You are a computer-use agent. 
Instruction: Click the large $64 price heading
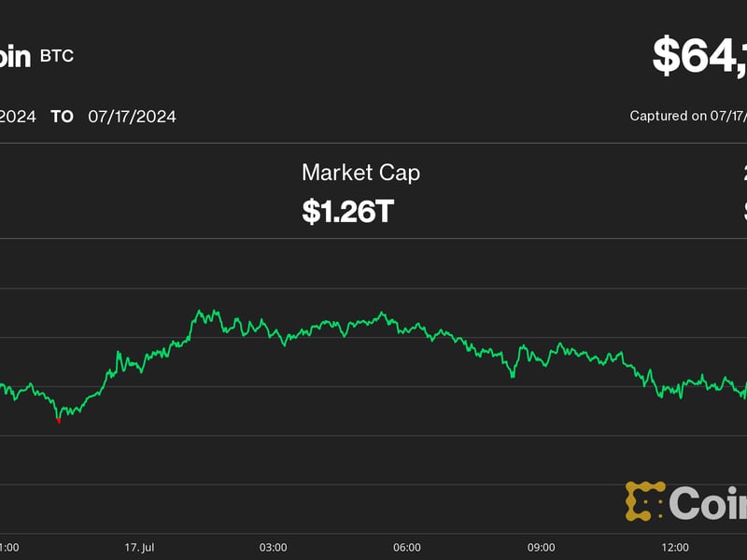698,56
